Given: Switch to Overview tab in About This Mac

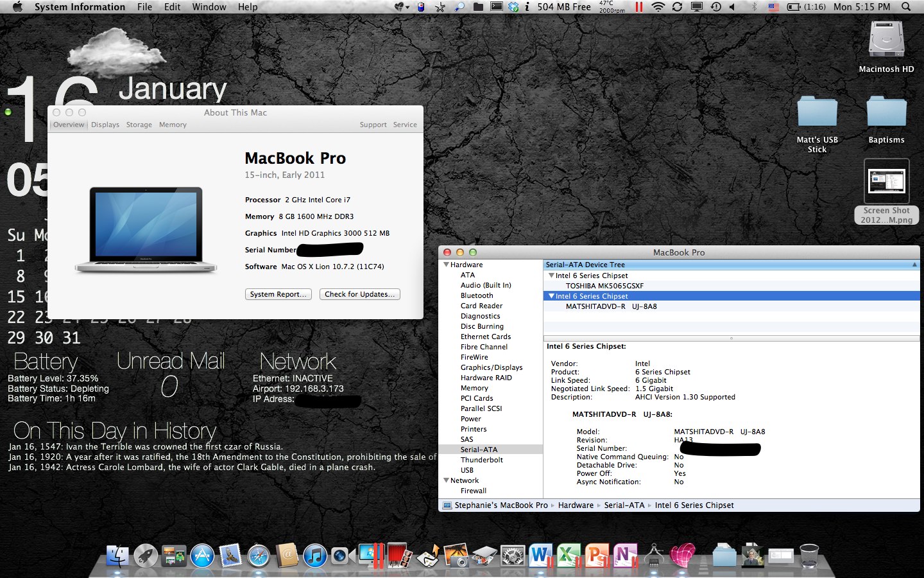Looking at the screenshot, I should click(x=69, y=125).
